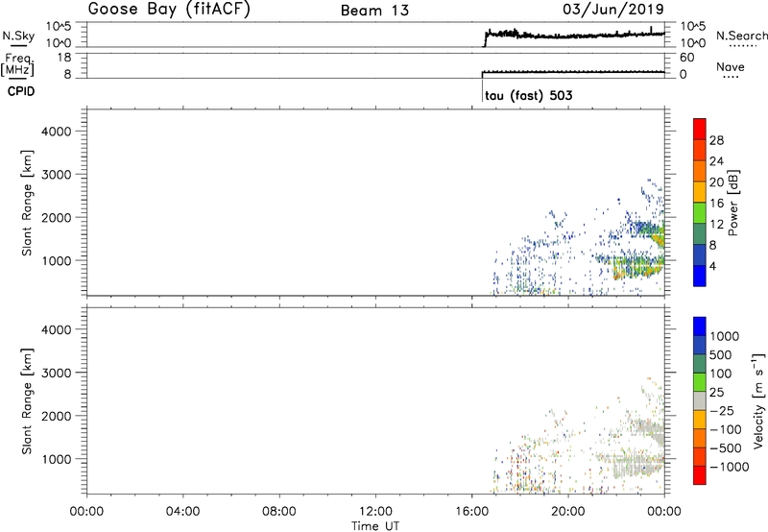Click the '-1000' label on the velocity colorbar
This screenshot has width=768, height=532.
729,467
